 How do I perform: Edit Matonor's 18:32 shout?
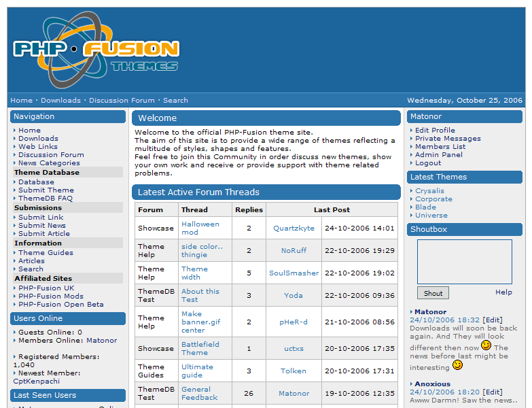493,320
